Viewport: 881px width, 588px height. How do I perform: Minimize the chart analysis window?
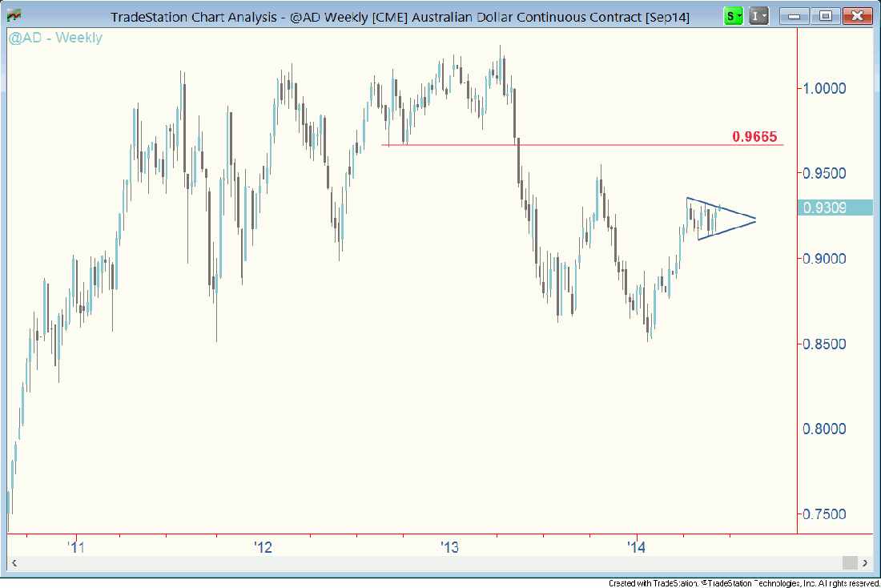(793, 15)
